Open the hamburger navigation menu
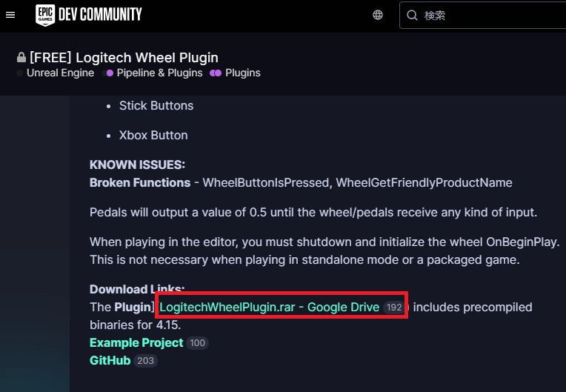The height and width of the screenshot is (392, 566). click(10, 15)
